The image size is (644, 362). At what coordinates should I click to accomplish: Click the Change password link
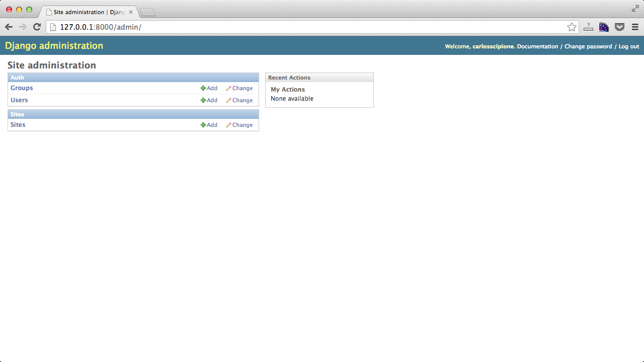pyautogui.click(x=588, y=46)
